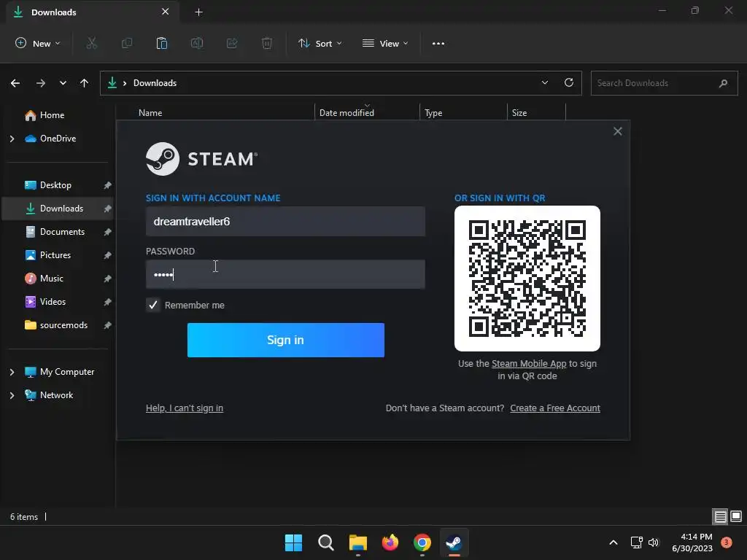Click the Steam sign-in QR code
Screen dimensions: 747x560
527,279
